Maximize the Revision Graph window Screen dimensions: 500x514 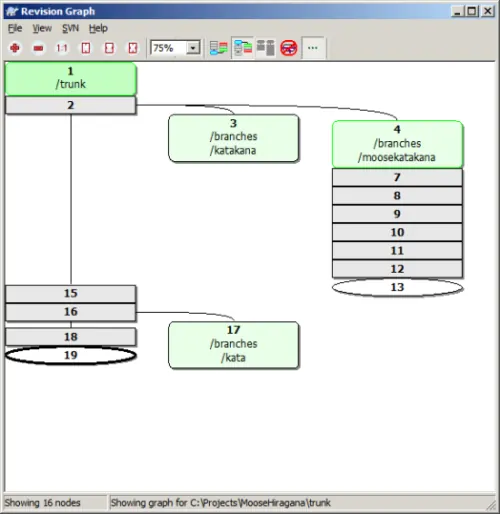coord(472,11)
